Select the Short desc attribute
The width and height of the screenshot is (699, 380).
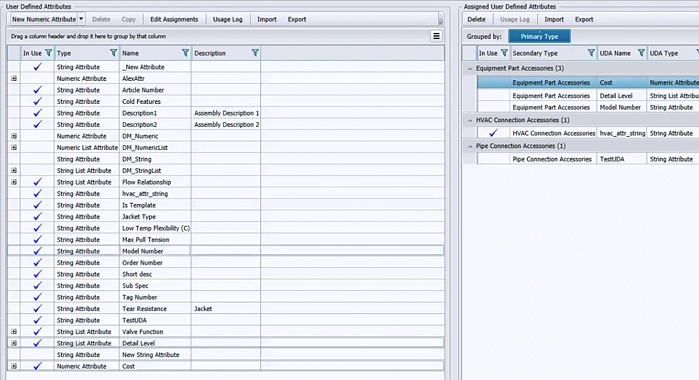(137, 274)
